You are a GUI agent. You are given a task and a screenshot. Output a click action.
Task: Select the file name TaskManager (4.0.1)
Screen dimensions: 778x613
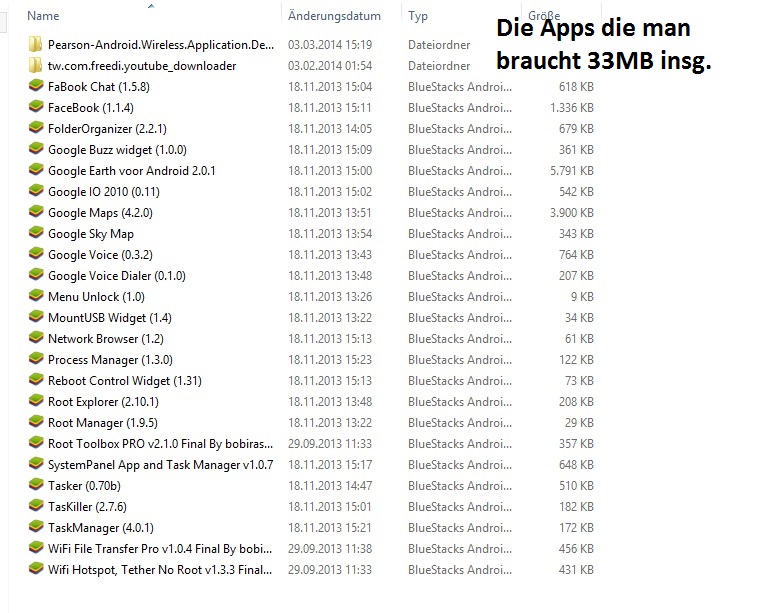coord(101,528)
